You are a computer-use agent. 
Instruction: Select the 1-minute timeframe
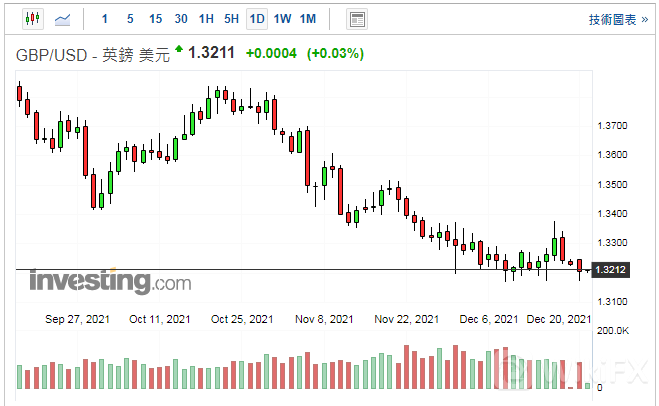pos(105,19)
